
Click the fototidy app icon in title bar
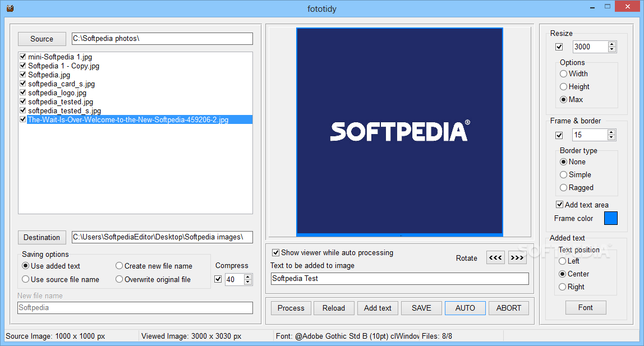(10, 8)
